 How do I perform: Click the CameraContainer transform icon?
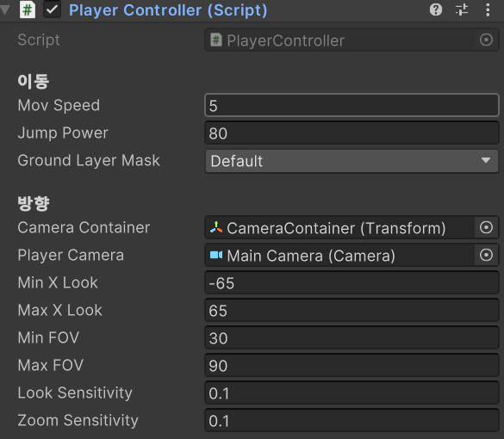click(x=216, y=227)
